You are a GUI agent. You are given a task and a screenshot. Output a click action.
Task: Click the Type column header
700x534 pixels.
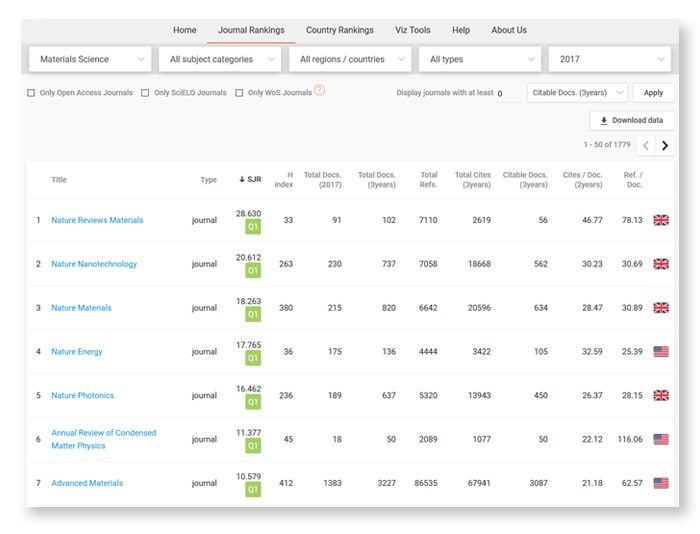(208, 179)
